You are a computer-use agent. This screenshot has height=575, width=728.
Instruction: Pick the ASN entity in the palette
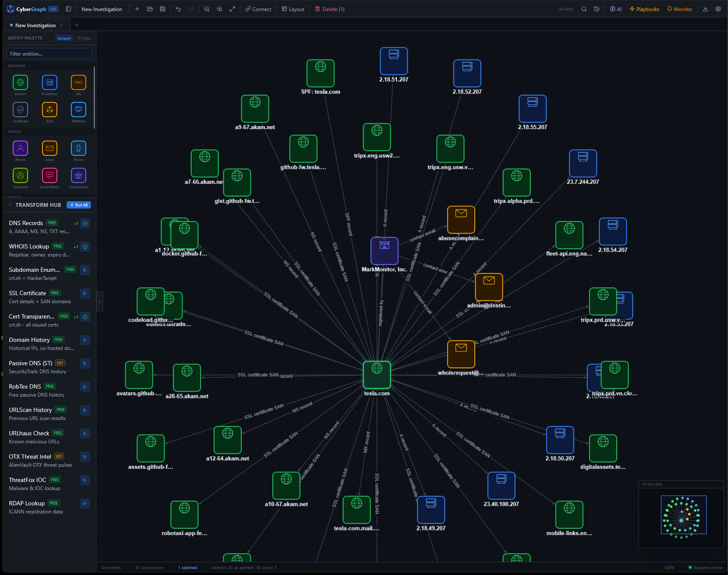(50, 112)
